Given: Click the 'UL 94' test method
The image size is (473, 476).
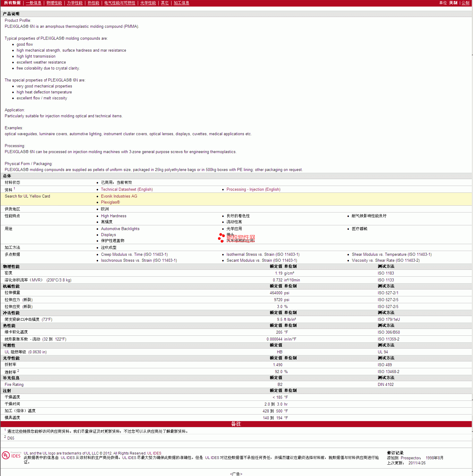Looking at the screenshot, I should (383, 352).
